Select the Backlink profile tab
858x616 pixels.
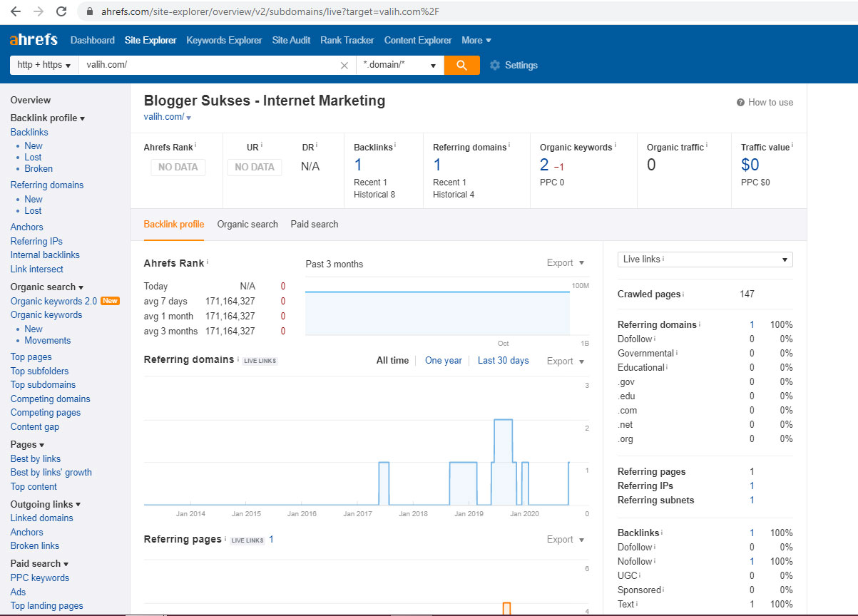click(173, 225)
